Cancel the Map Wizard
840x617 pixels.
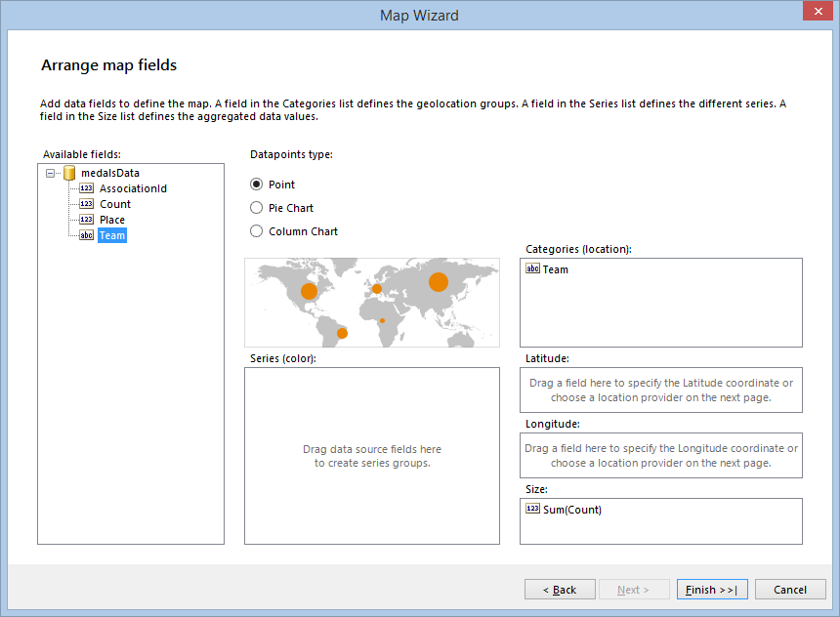pyautogui.click(x=790, y=589)
